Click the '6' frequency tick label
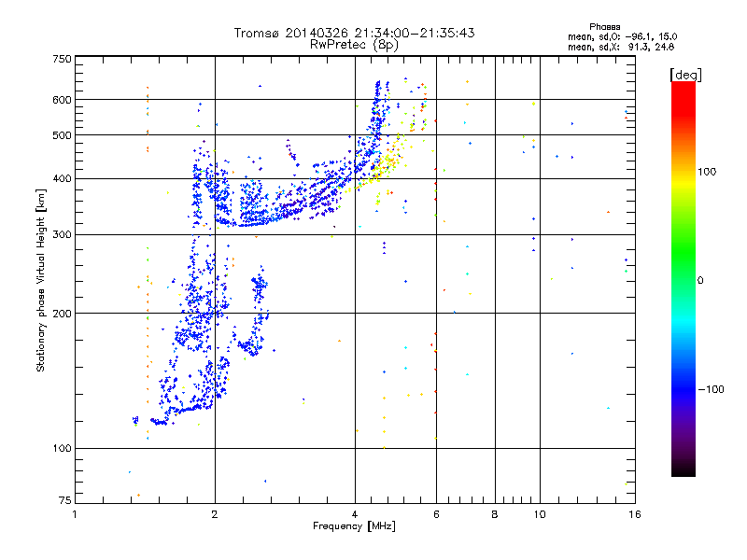 click(436, 514)
